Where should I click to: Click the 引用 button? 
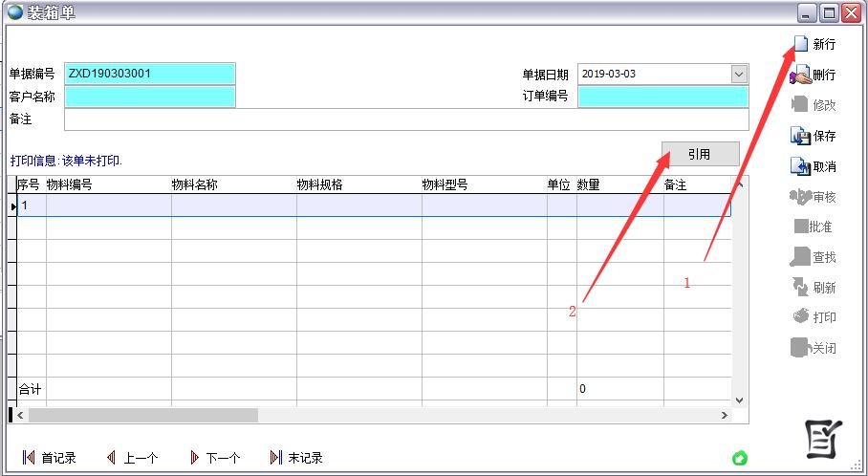(700, 154)
